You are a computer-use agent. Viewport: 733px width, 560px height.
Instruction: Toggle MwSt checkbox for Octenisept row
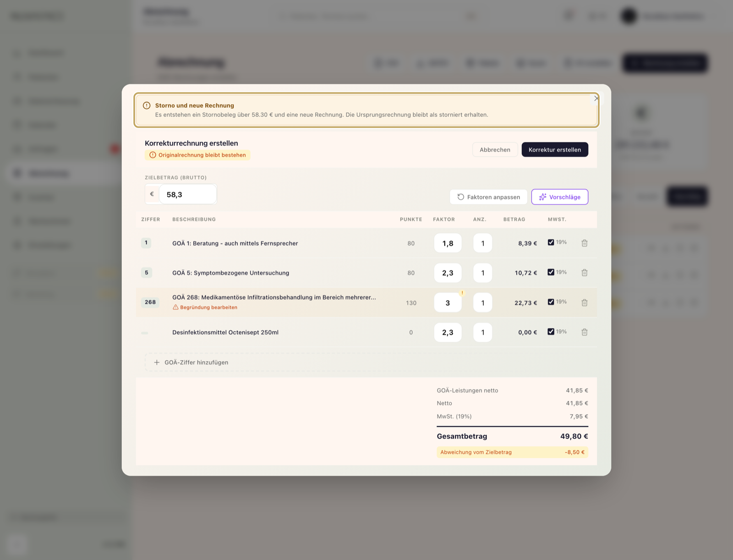[551, 332]
